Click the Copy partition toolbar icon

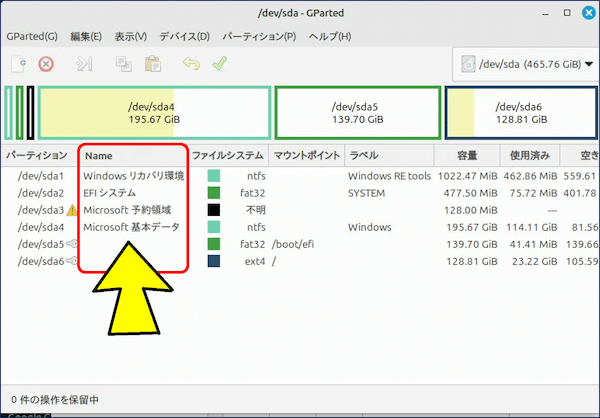[124, 64]
